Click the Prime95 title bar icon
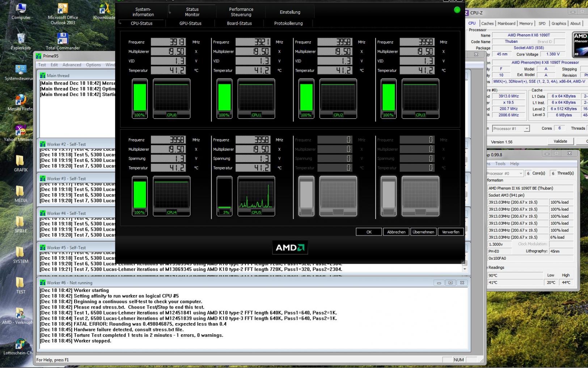The image size is (588, 368). [39, 56]
